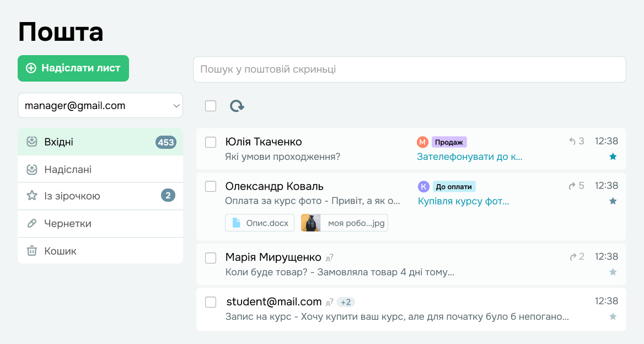Open the Чернетки folder
The width and height of the screenshot is (644, 344).
point(100,223)
